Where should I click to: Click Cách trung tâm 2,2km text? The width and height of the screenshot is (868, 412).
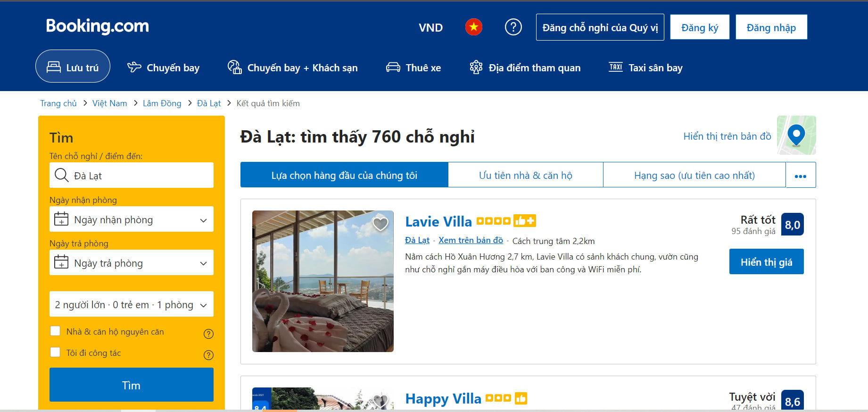click(554, 241)
